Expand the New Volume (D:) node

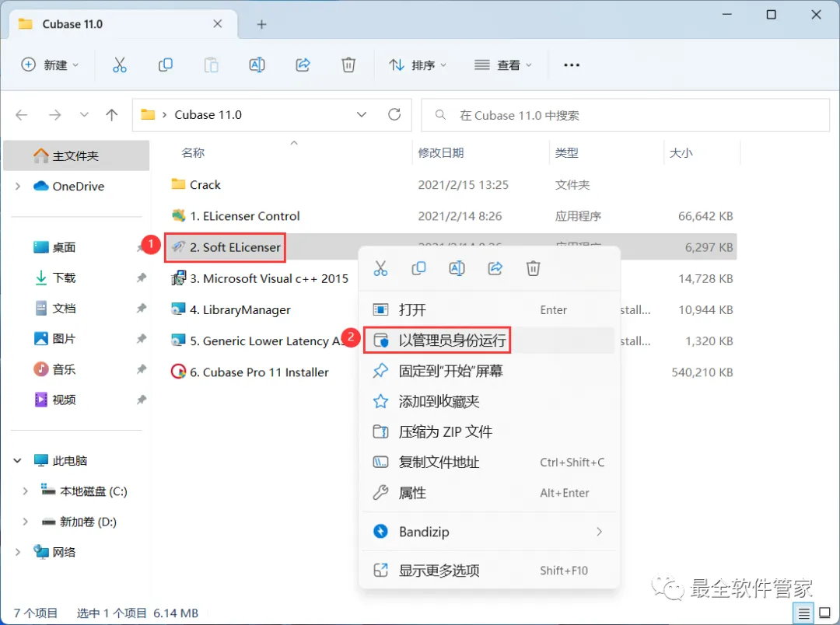(25, 522)
